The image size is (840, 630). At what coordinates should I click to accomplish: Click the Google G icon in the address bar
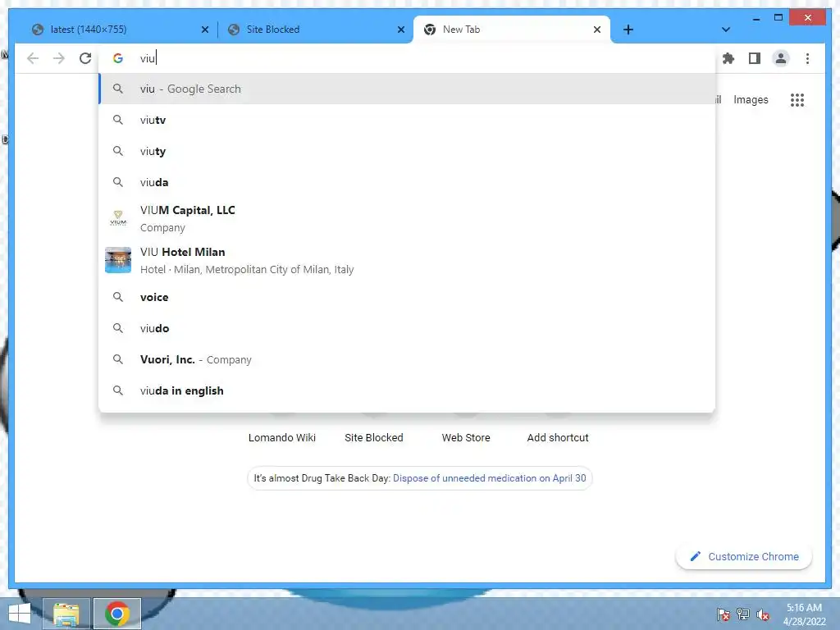(x=118, y=58)
